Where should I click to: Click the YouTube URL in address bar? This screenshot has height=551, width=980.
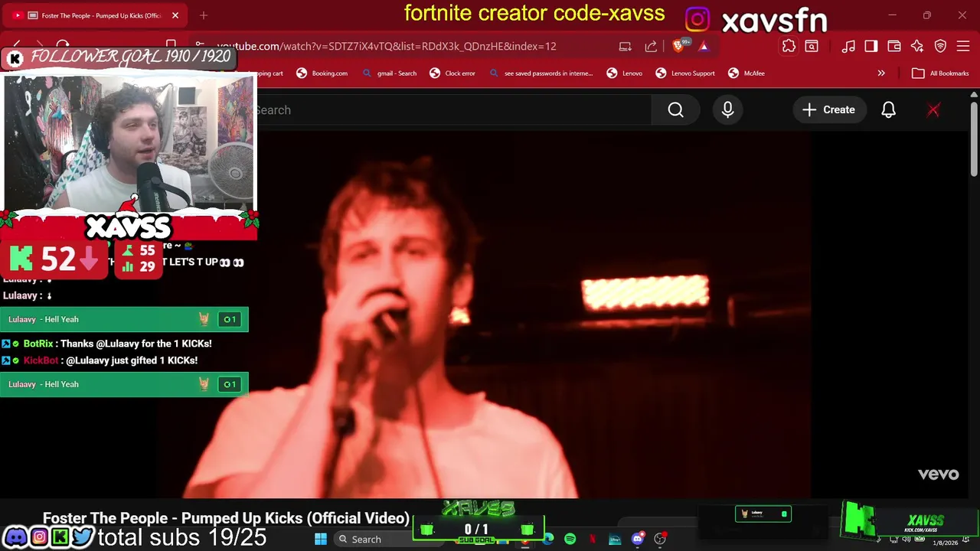pyautogui.click(x=386, y=46)
